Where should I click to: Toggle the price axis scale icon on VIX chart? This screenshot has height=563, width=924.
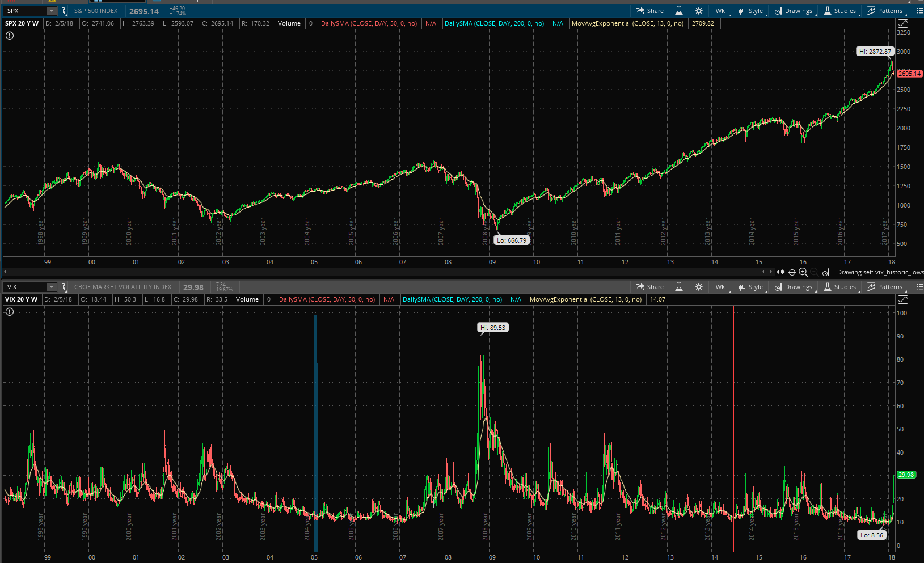coord(903,299)
